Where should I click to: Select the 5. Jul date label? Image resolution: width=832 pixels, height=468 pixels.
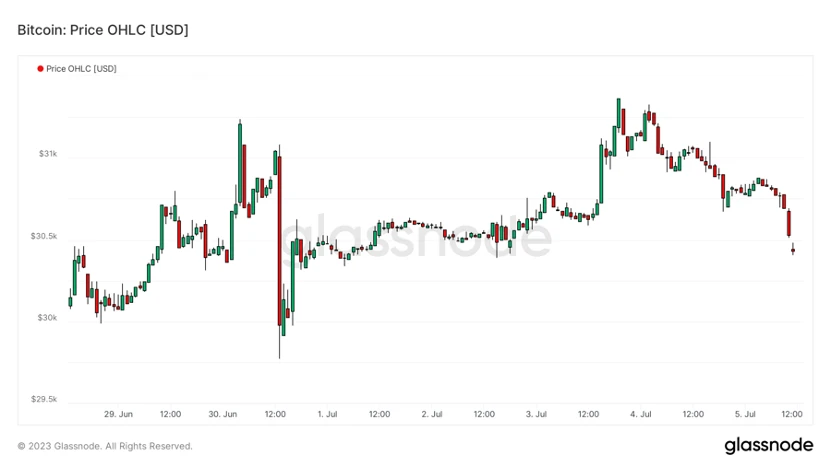[744, 414]
